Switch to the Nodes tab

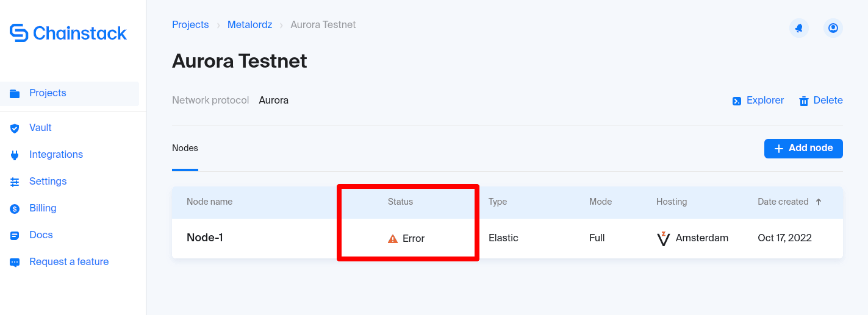pyautogui.click(x=185, y=148)
